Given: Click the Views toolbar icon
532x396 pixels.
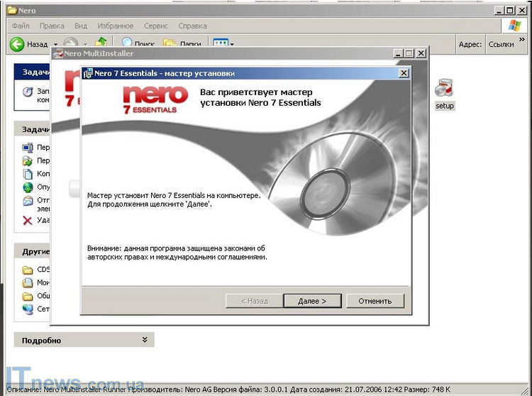Looking at the screenshot, I should point(220,44).
